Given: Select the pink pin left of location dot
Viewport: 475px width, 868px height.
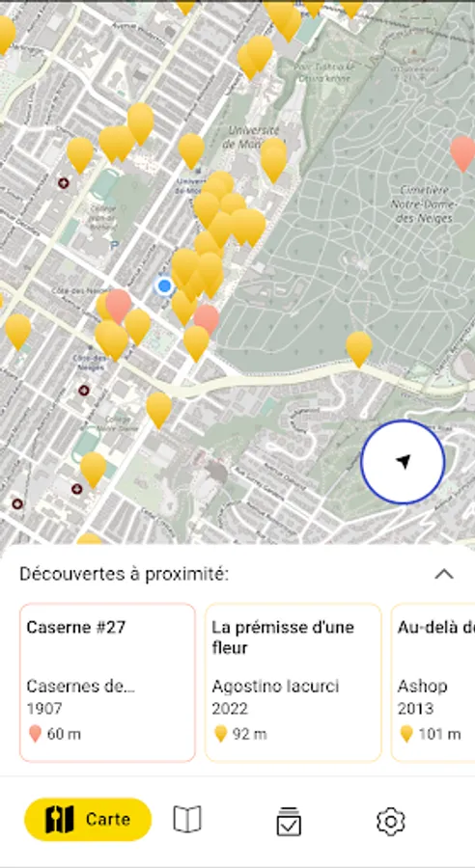Looking at the screenshot, I should [118, 305].
